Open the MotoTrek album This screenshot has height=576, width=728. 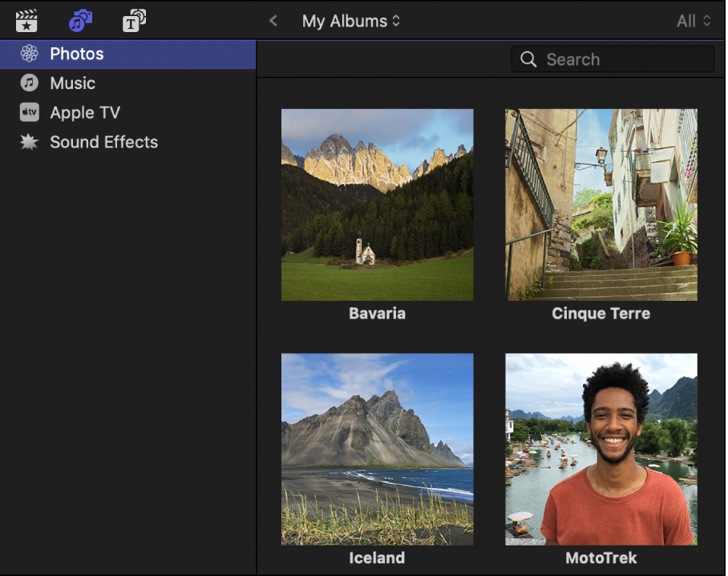601,449
